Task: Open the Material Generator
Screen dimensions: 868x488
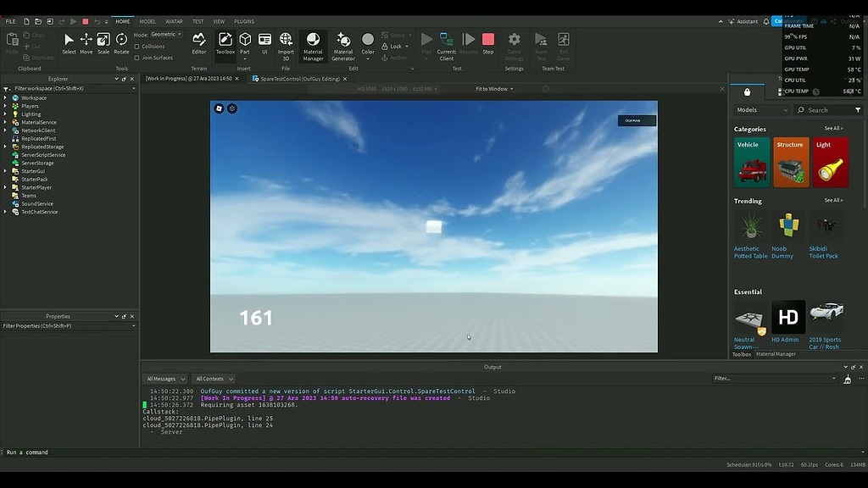Action: click(343, 47)
